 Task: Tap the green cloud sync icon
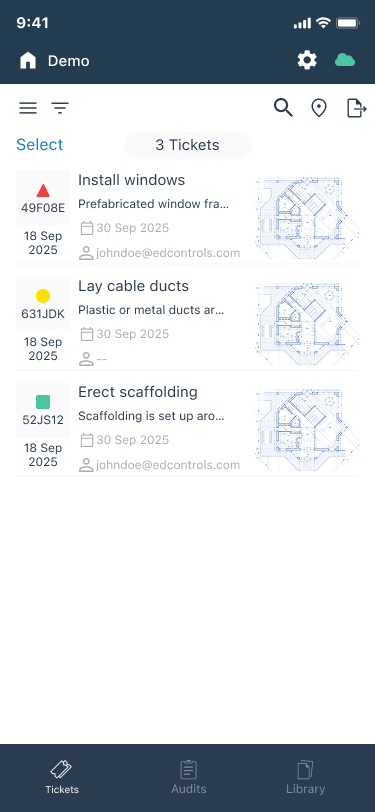point(345,61)
